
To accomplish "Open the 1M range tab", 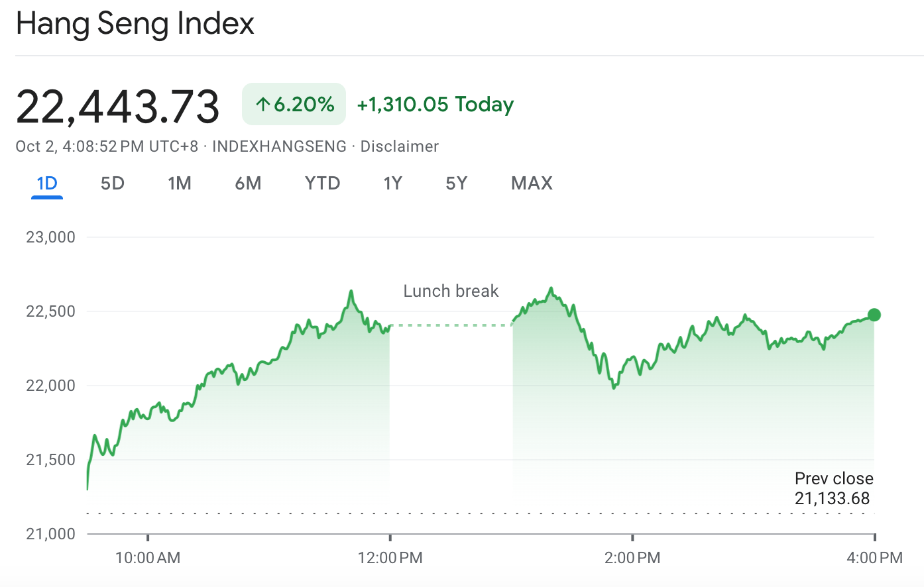I will (180, 184).
